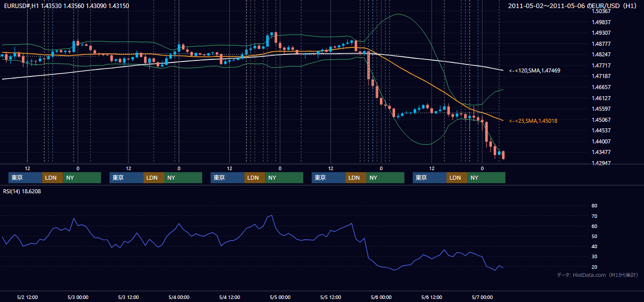Click the 2011-05-02~2011-05-06 EUR/USD chart title
Viewport: 644px width, 302px height.
click(573, 6)
